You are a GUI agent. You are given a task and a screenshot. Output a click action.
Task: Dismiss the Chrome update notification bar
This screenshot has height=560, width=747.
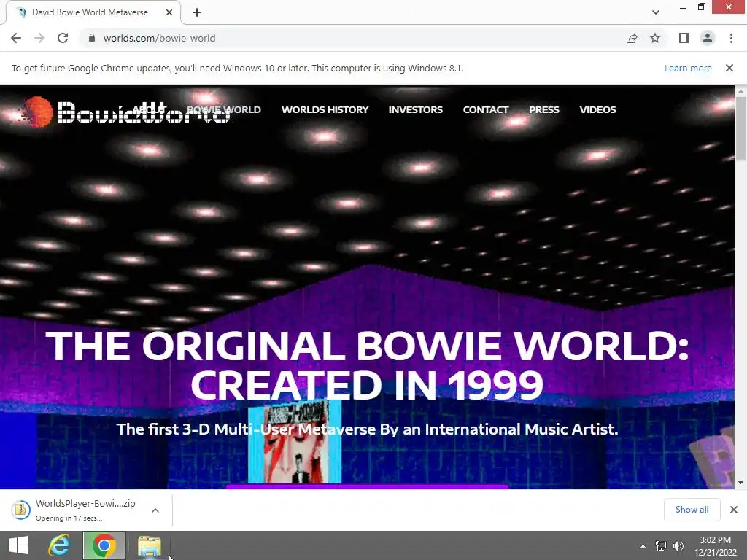[729, 68]
